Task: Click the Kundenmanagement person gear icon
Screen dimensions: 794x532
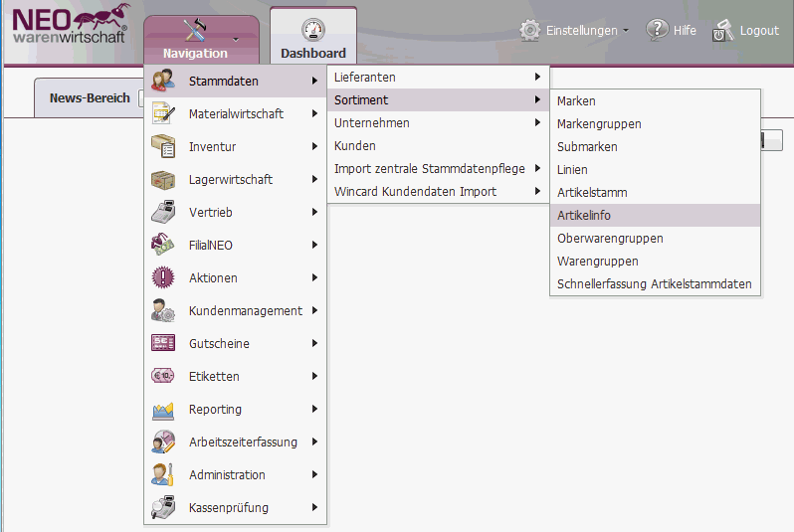Action: (x=163, y=311)
